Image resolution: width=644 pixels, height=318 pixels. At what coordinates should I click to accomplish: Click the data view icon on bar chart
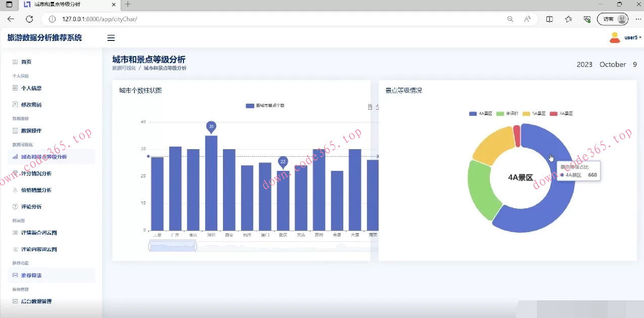click(370, 107)
